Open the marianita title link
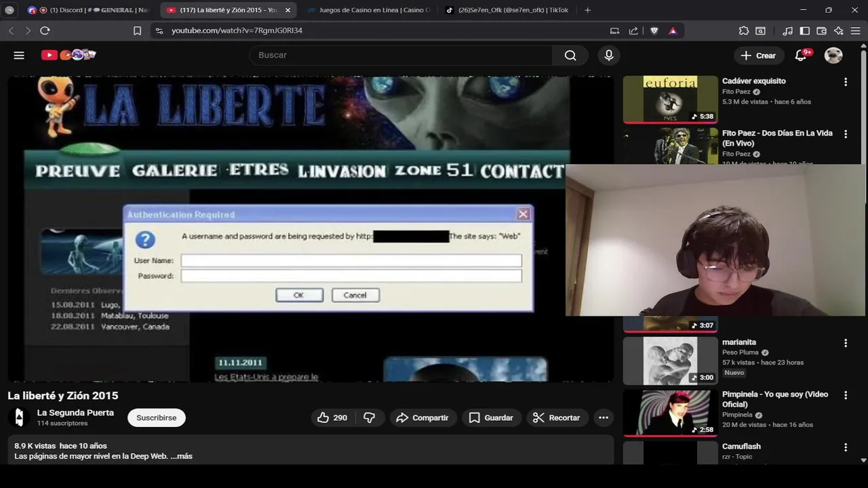This screenshot has height=488, width=868. 738,342
